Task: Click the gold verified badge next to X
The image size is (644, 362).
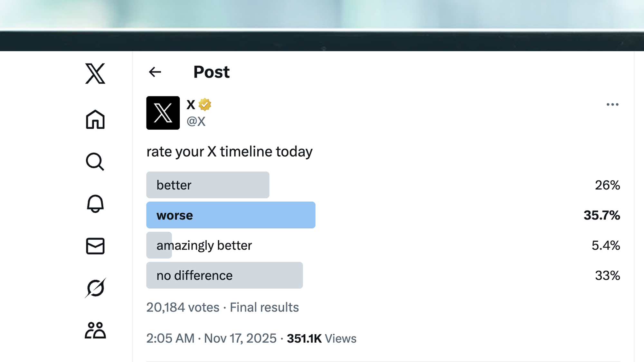Action: [205, 104]
